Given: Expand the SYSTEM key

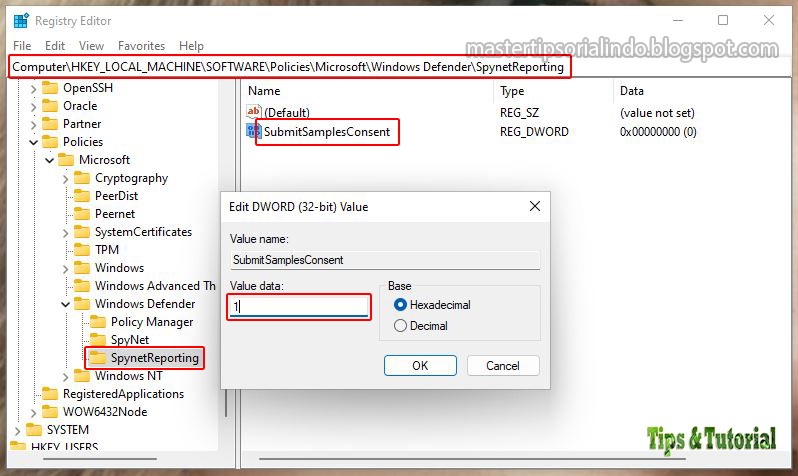Looking at the screenshot, I should click(17, 431).
